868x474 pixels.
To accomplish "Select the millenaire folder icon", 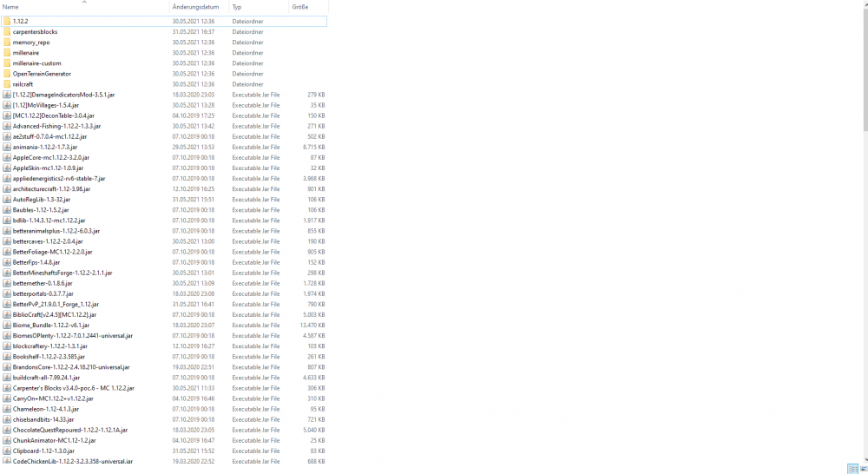I will pyautogui.click(x=7, y=53).
